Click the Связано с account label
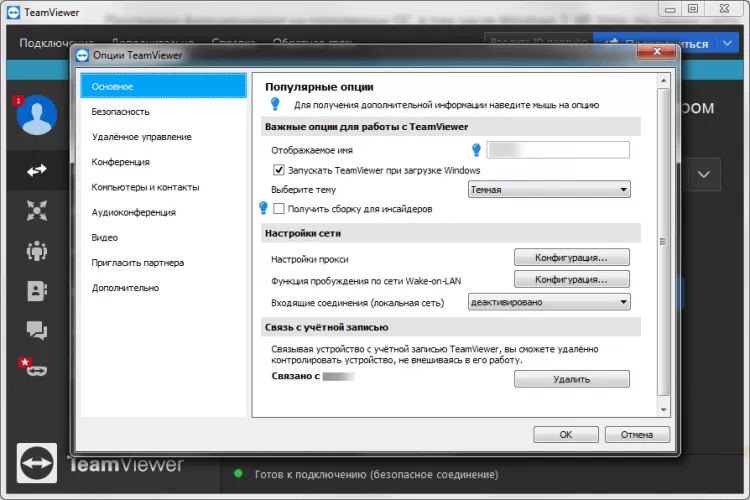This screenshot has width=750, height=500. [296, 376]
